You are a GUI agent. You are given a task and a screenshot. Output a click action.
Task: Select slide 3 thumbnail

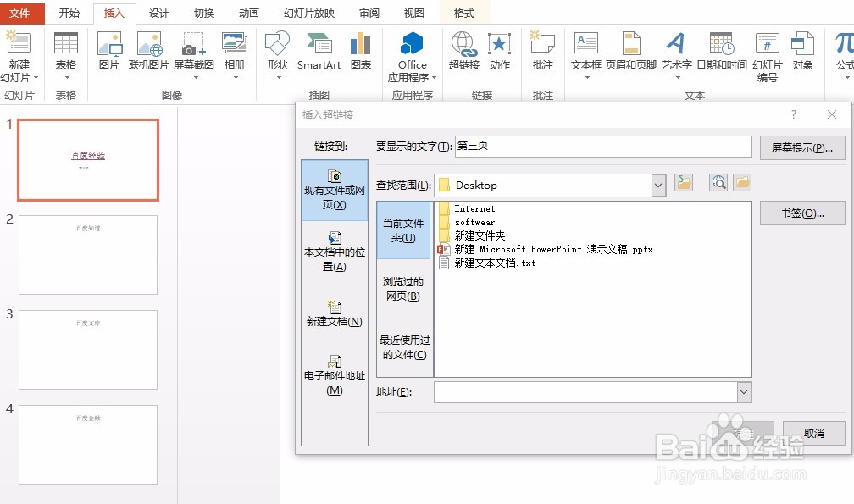point(88,350)
